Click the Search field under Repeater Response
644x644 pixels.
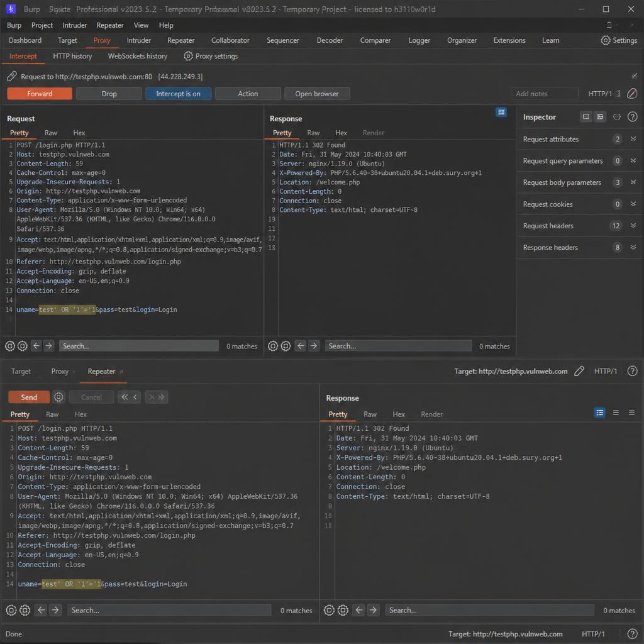tap(489, 610)
